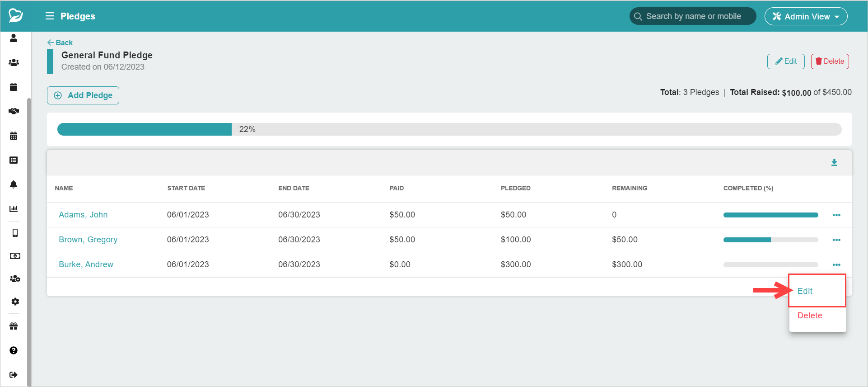Open the people group sidebar icon

click(x=14, y=62)
